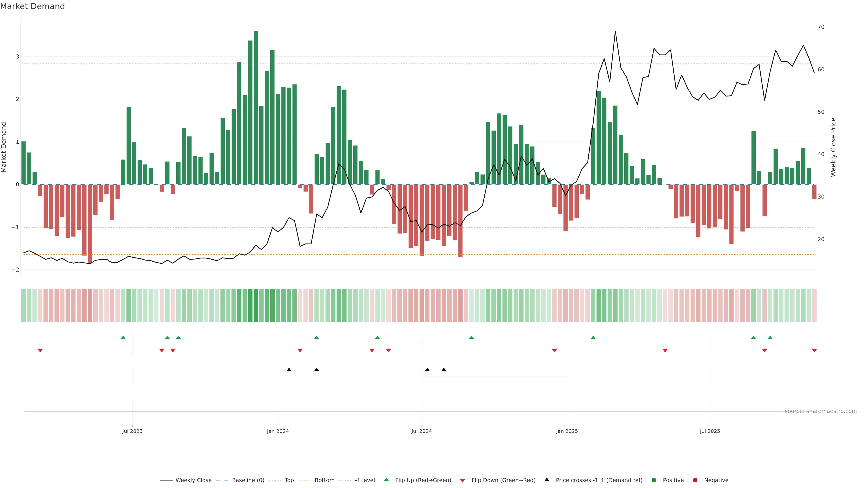Toggle the Top dotted line legend entry
The width and height of the screenshot is (868, 488).
click(289, 480)
